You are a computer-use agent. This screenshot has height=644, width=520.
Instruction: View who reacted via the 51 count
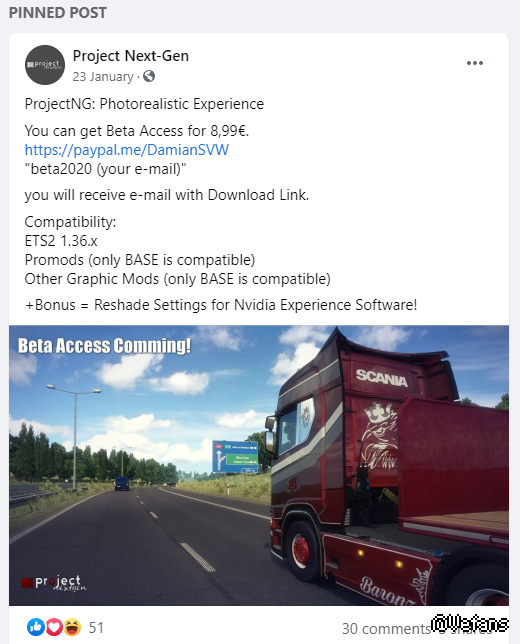click(96, 627)
